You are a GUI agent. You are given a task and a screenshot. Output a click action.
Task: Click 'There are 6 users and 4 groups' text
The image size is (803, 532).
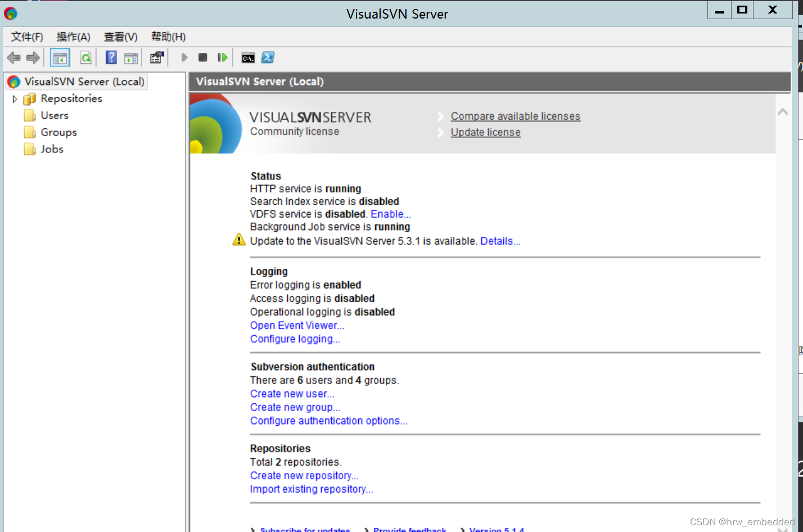324,380
